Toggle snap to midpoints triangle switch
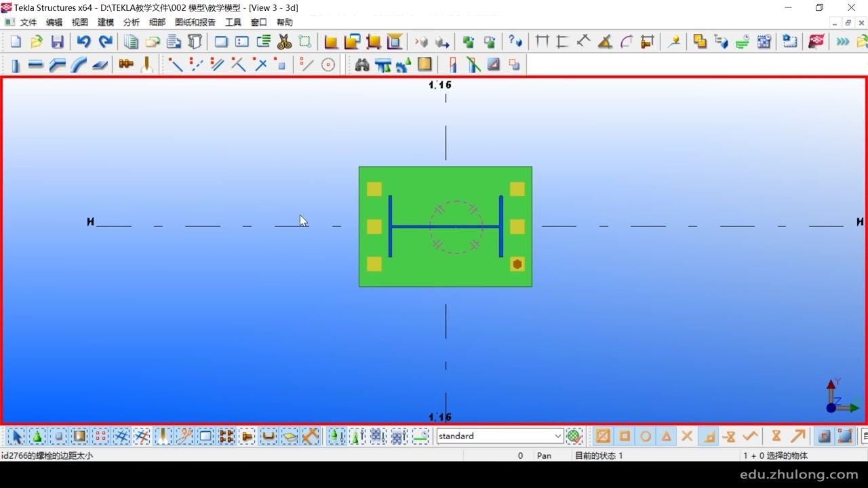 click(667, 436)
